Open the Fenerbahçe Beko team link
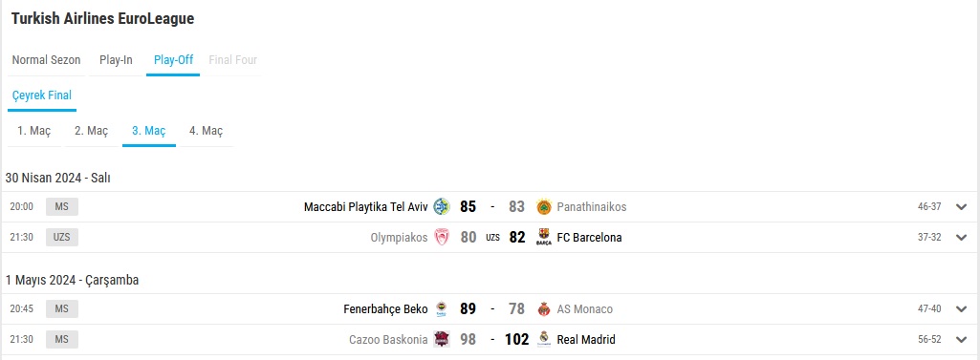 coord(385,308)
